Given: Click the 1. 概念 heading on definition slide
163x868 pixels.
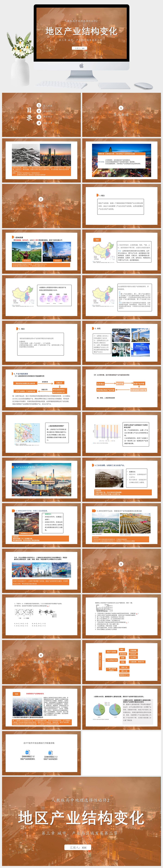Looking at the screenshot, I should [102, 195].
